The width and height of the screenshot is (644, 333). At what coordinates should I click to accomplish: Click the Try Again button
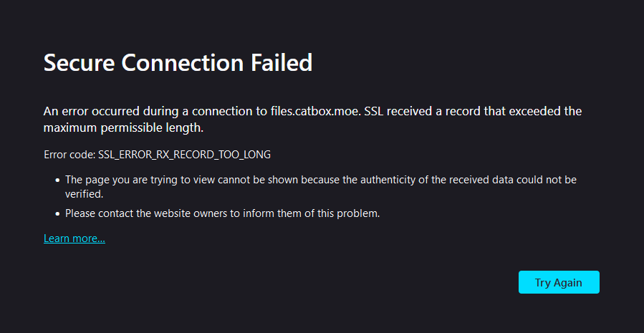[559, 282]
